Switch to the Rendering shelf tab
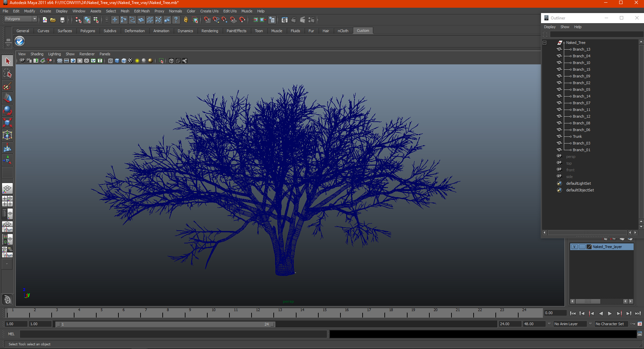Viewport: 644px width, 349px height. (x=210, y=31)
